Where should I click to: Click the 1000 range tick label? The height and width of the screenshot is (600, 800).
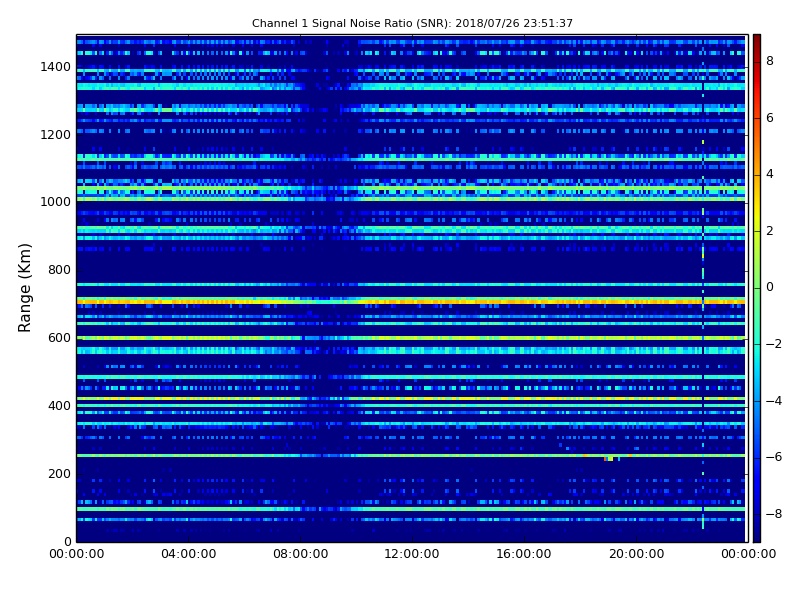(x=56, y=202)
